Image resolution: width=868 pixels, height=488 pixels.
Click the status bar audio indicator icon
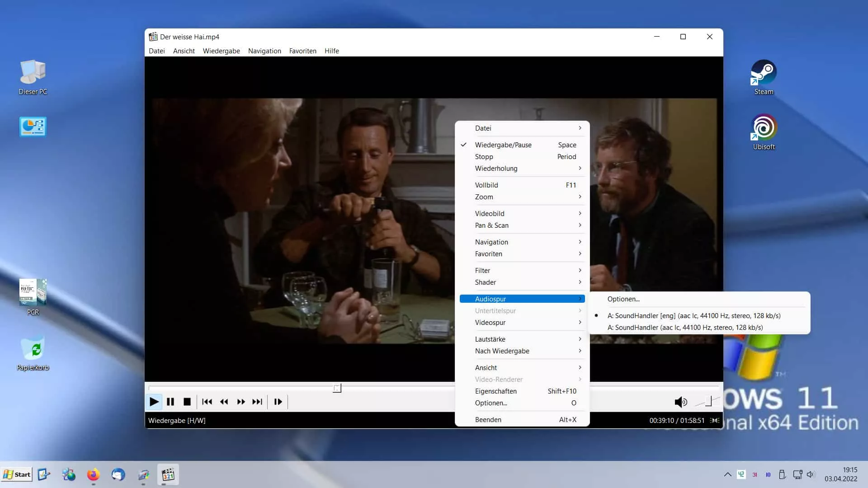pyautogui.click(x=715, y=420)
